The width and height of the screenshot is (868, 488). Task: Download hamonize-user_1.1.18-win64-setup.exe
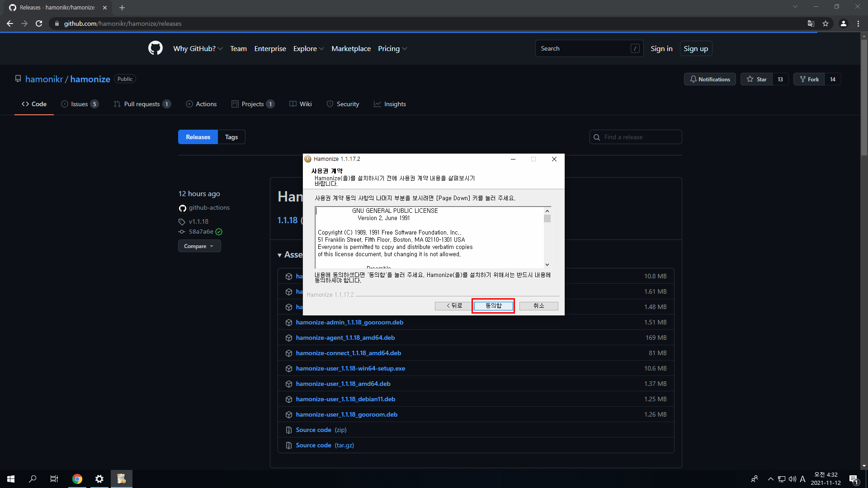pyautogui.click(x=350, y=368)
